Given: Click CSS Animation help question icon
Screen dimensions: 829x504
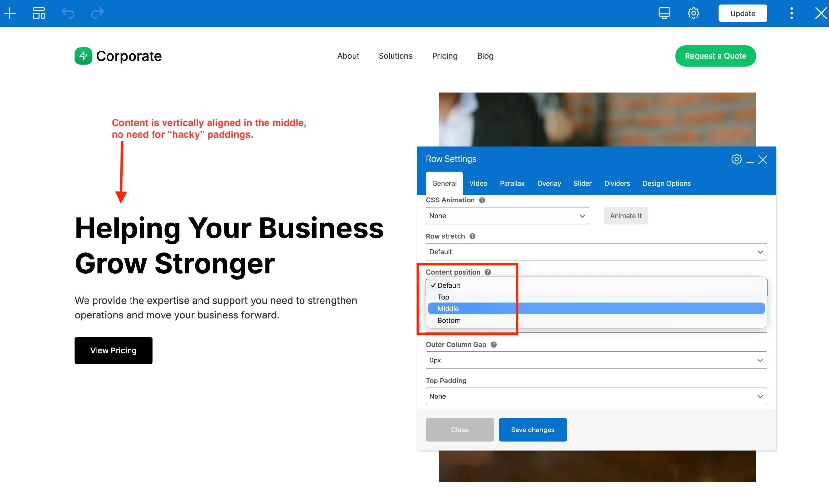Looking at the screenshot, I should tap(482, 200).
